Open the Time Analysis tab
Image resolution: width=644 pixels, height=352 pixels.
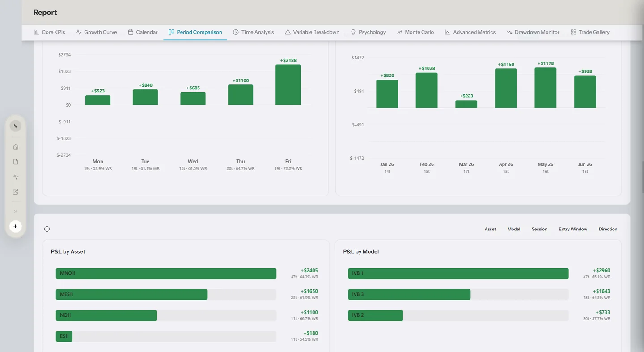click(x=253, y=32)
